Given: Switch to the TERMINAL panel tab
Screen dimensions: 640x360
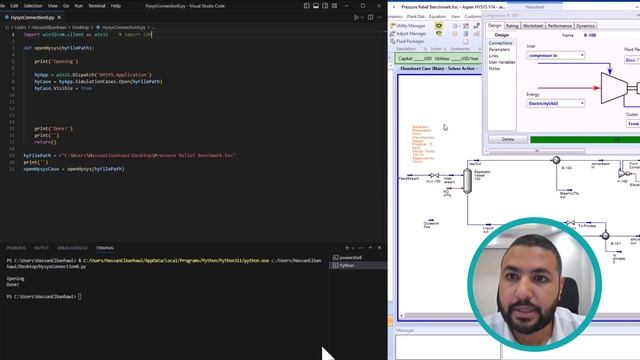Looking at the screenshot, I should (105, 248).
